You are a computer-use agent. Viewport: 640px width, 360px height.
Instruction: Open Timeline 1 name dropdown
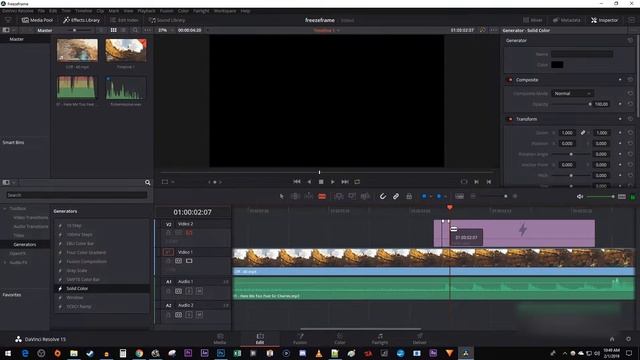point(327,30)
